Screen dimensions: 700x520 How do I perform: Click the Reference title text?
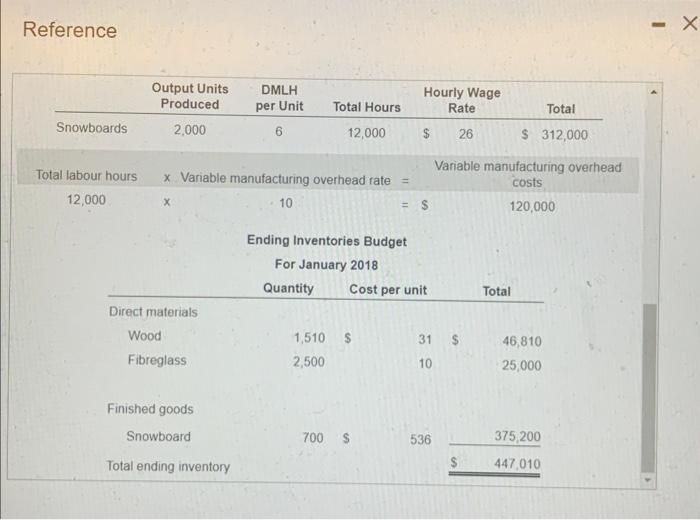70,30
